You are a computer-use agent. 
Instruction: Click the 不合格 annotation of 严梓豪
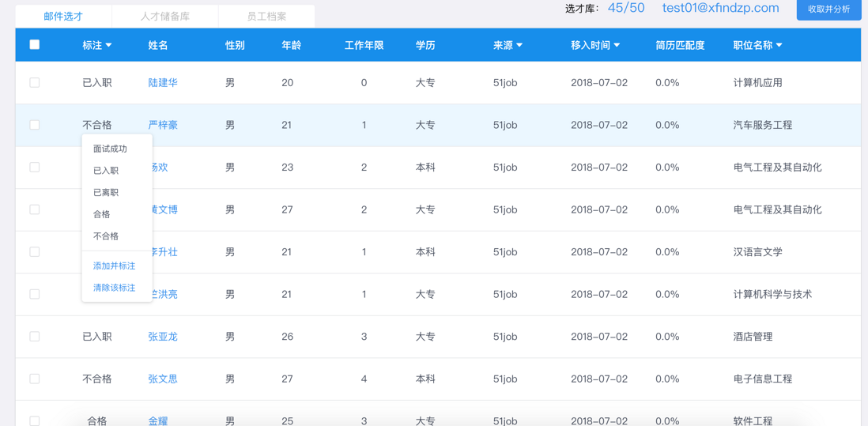(x=97, y=125)
